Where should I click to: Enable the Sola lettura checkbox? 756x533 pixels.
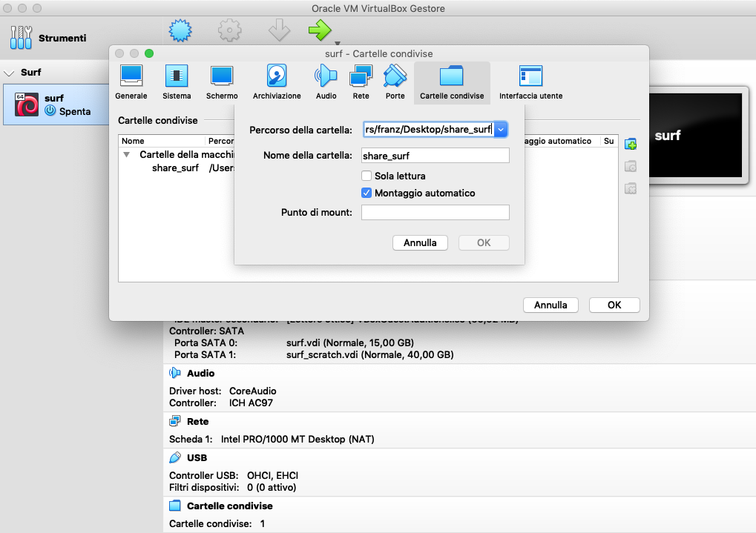[367, 176]
